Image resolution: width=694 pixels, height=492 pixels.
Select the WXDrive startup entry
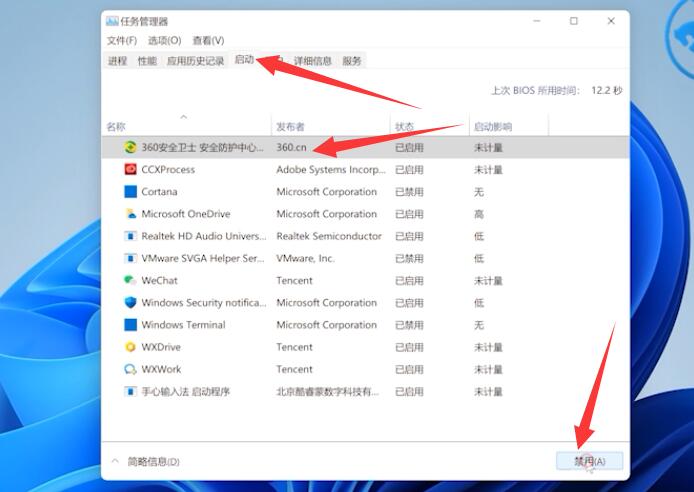pyautogui.click(x=365, y=347)
